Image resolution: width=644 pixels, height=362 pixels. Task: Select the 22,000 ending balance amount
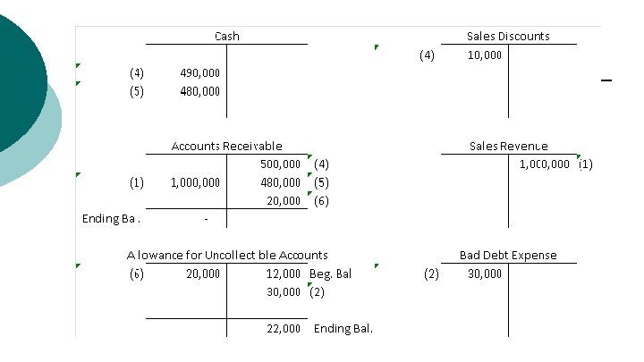(284, 329)
